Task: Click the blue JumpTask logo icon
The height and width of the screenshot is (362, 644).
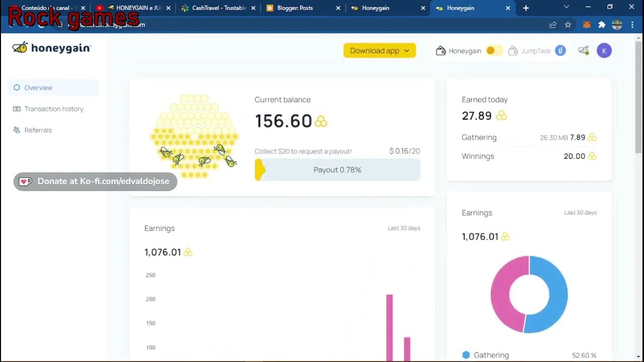Action: pos(560,50)
